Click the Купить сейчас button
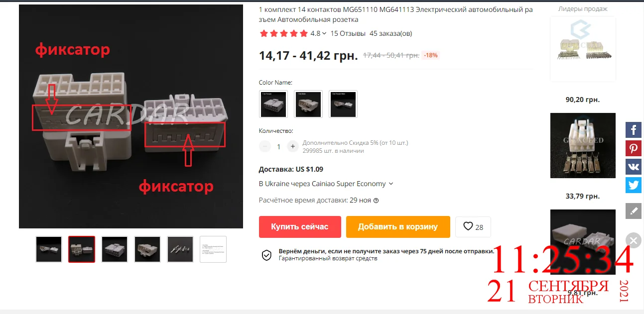644x314 pixels. tap(300, 227)
